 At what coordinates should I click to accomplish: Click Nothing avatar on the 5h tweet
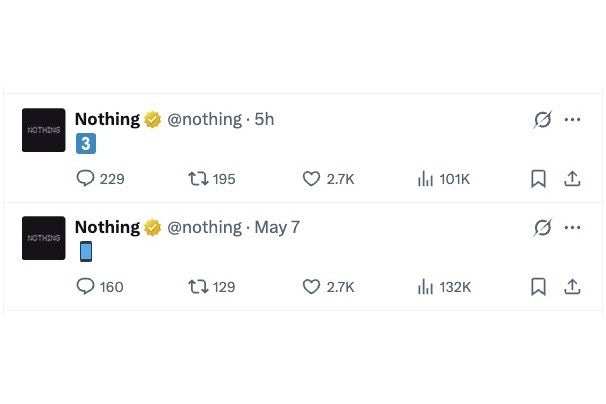43,130
